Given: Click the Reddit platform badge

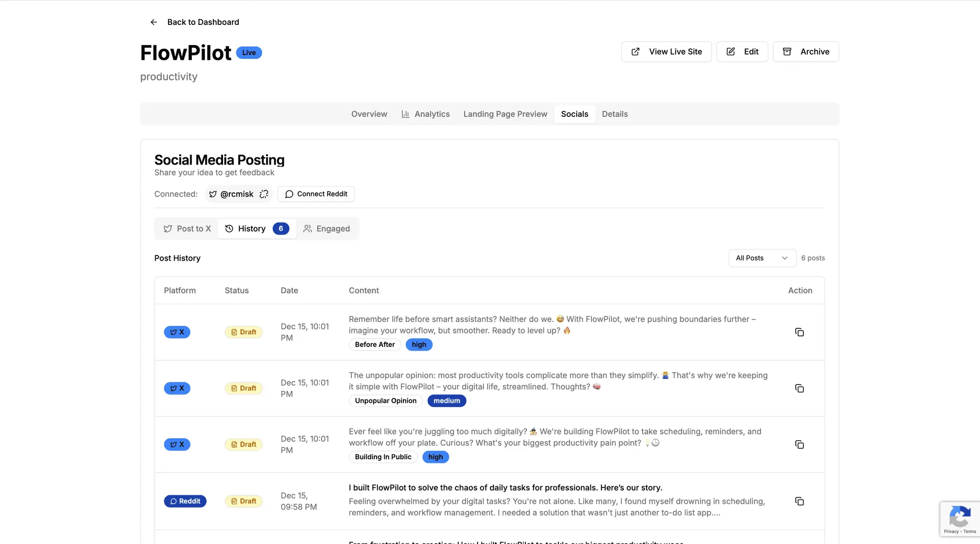Looking at the screenshot, I should (x=185, y=501).
